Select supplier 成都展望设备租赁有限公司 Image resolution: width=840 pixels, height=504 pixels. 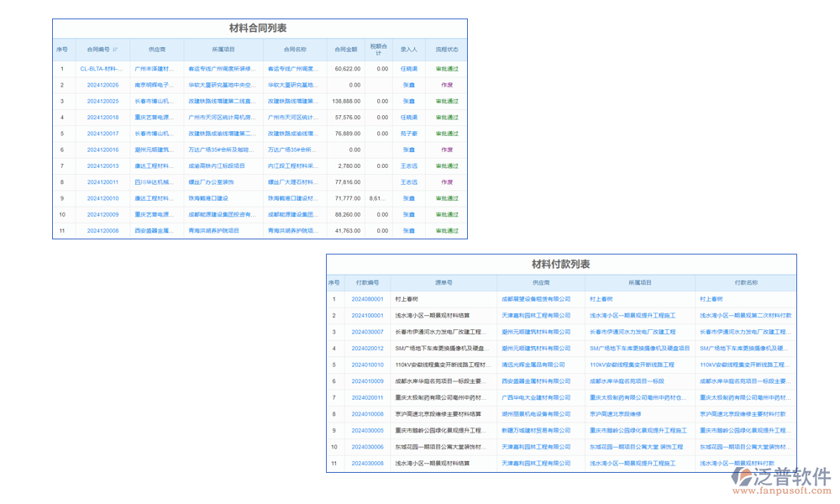541,299
